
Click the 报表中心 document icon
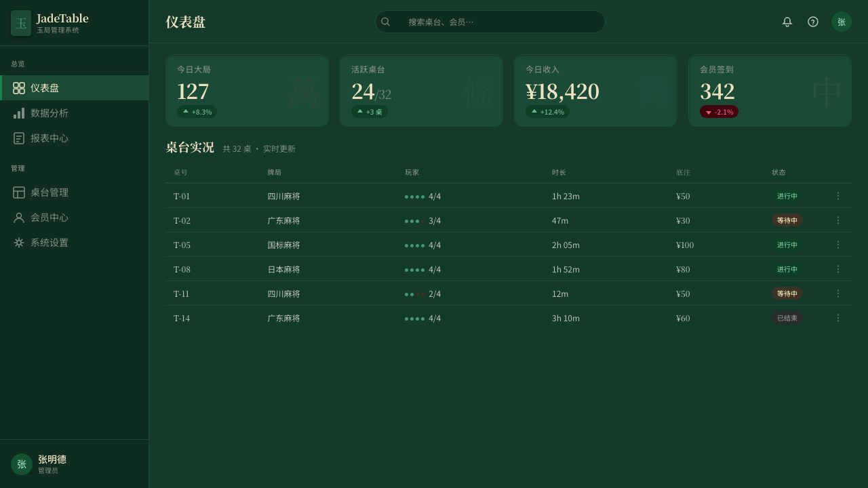click(x=19, y=138)
